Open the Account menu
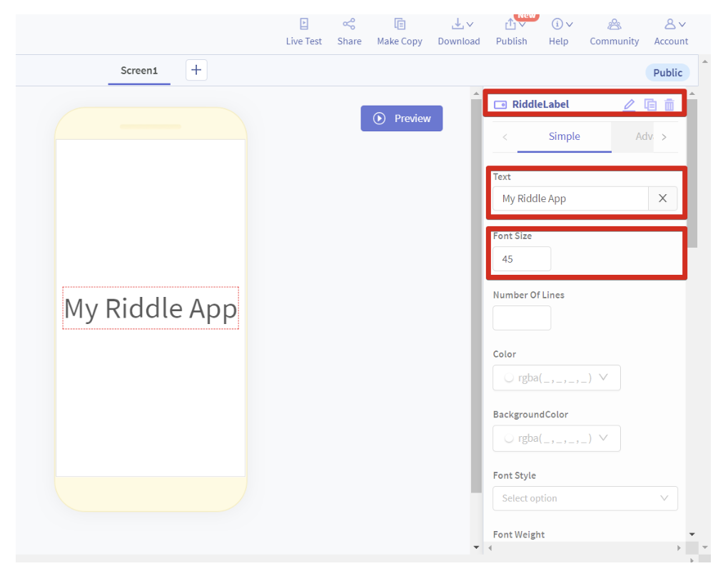728x571 pixels. pyautogui.click(x=671, y=31)
